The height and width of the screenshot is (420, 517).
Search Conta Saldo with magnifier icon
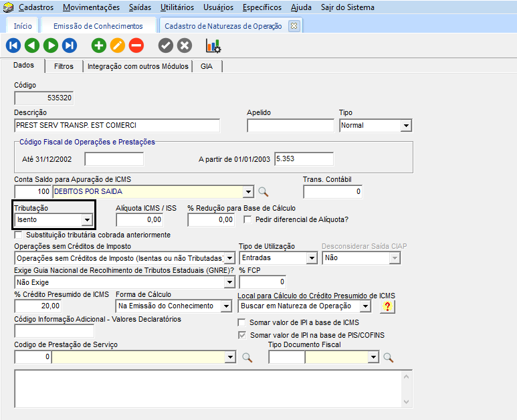[263, 191]
